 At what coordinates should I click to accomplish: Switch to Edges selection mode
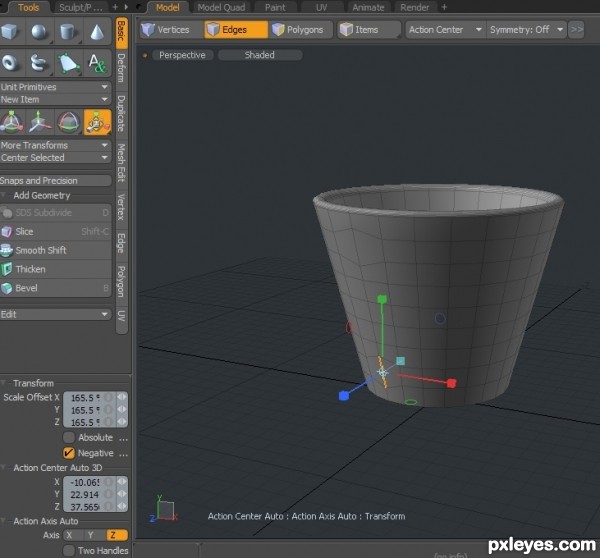click(236, 29)
